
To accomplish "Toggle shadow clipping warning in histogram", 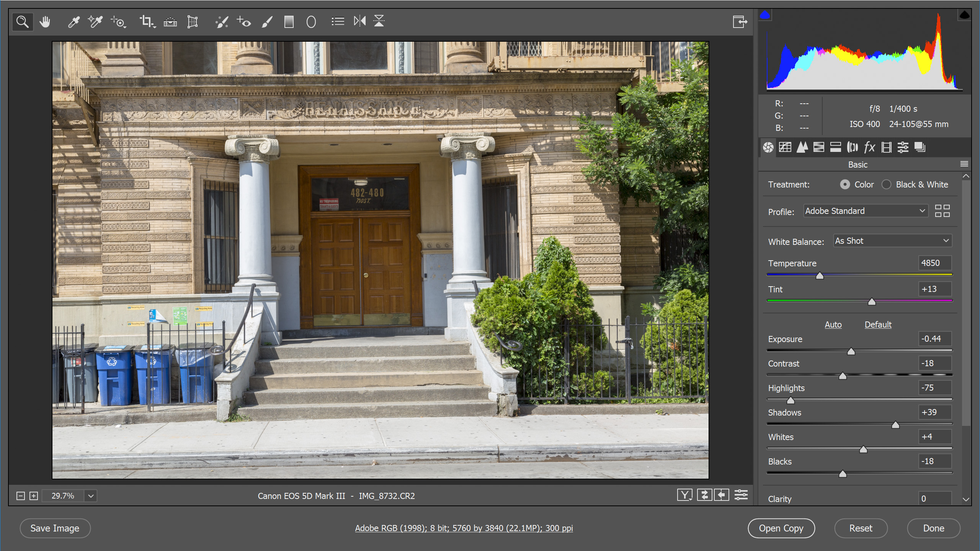I will 765,15.
